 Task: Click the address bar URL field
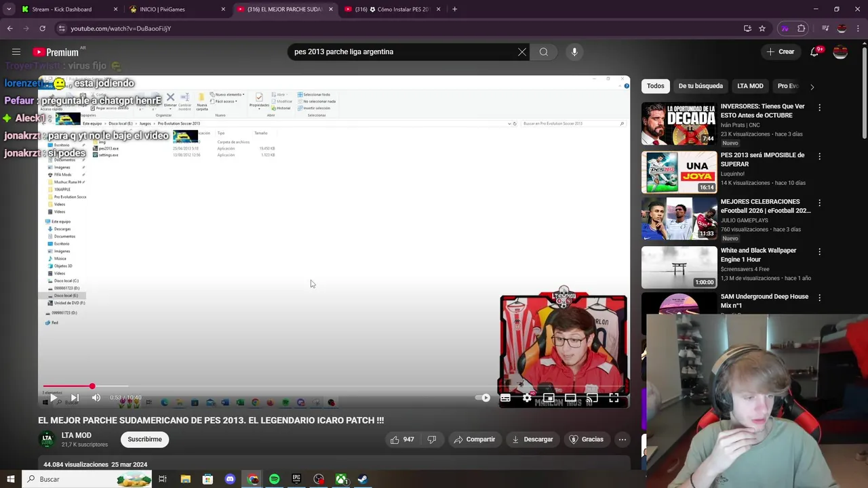click(x=400, y=28)
